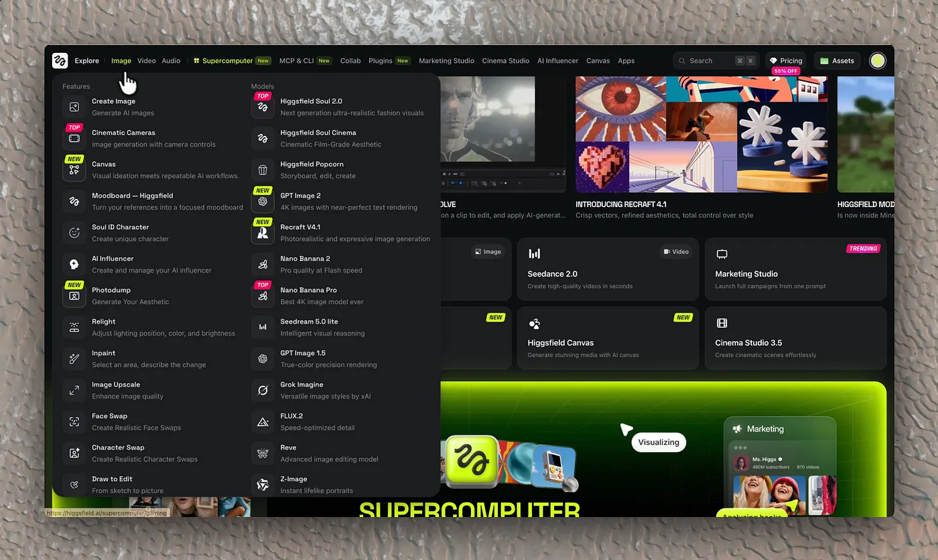Open the Apps nav item
938x560 pixels.
[626, 61]
